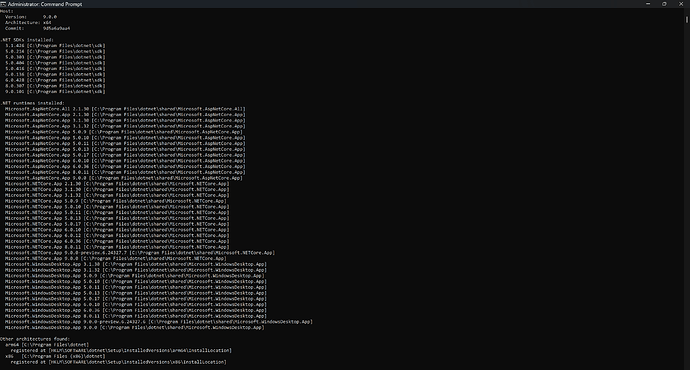Image resolution: width=690 pixels, height=370 pixels.
Task: Click the Microsoft.AspNetCore.App 9.0.0 row
Action: point(124,178)
